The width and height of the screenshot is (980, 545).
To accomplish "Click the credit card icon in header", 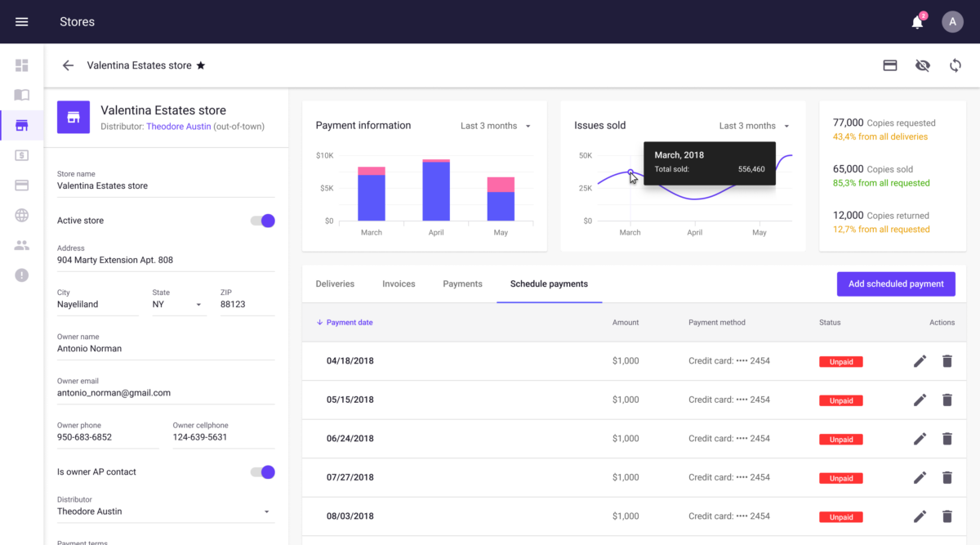I will click(890, 65).
